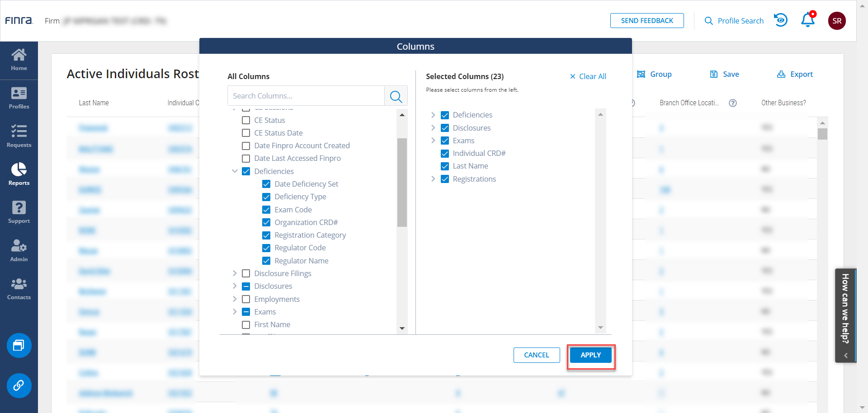
Task: Uncheck the Deficiency Type checkbox
Action: [x=266, y=197]
